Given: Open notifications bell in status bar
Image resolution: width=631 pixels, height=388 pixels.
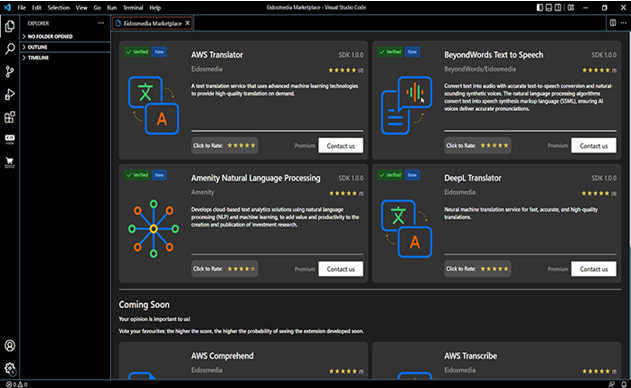Looking at the screenshot, I should [624, 384].
